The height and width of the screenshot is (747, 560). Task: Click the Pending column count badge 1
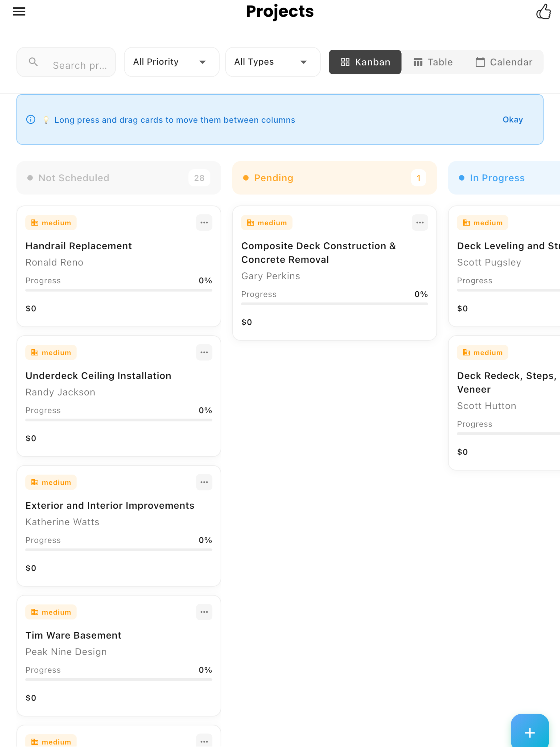(419, 178)
